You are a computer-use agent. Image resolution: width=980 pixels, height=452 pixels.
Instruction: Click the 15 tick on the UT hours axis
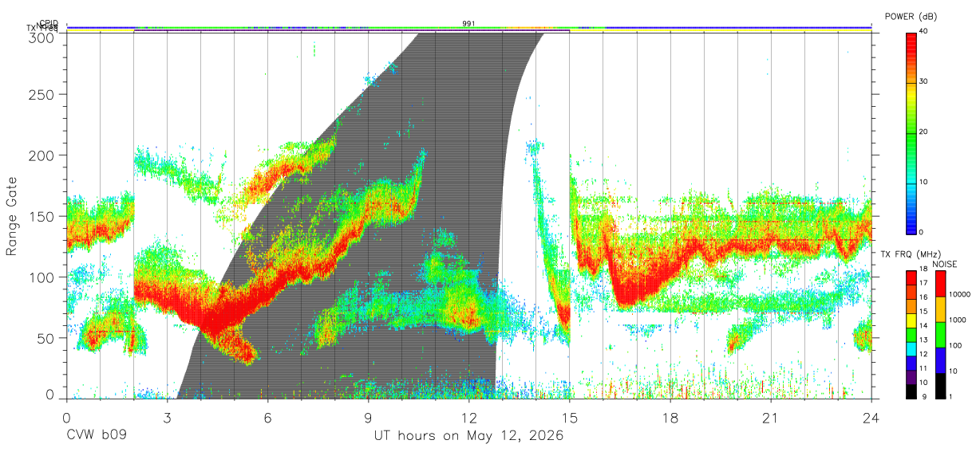pyautogui.click(x=570, y=417)
